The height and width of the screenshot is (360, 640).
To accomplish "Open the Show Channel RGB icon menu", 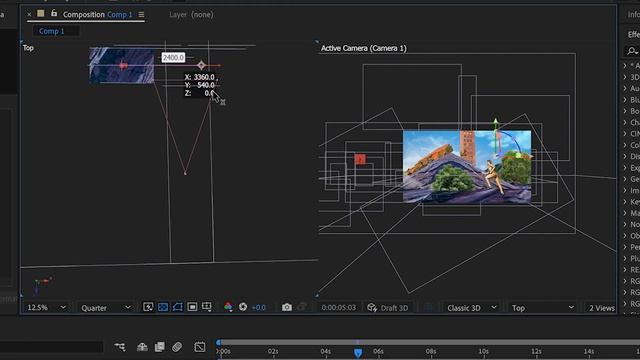I will point(228,307).
